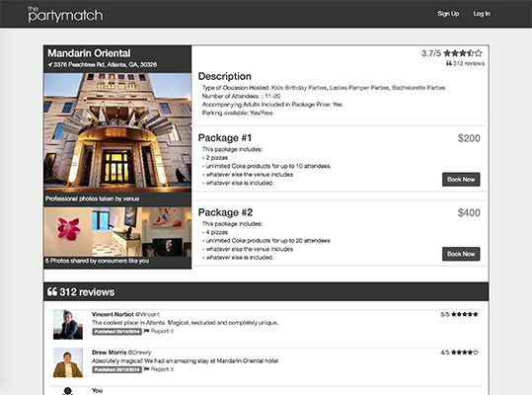Click the flag icon on Drew's review
The image size is (532, 395).
pos(146,369)
